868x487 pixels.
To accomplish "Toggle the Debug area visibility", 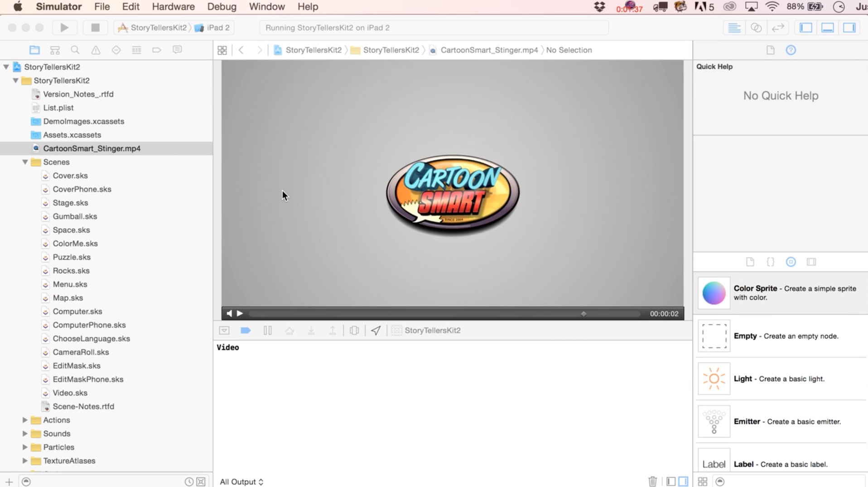I will pos(828,28).
